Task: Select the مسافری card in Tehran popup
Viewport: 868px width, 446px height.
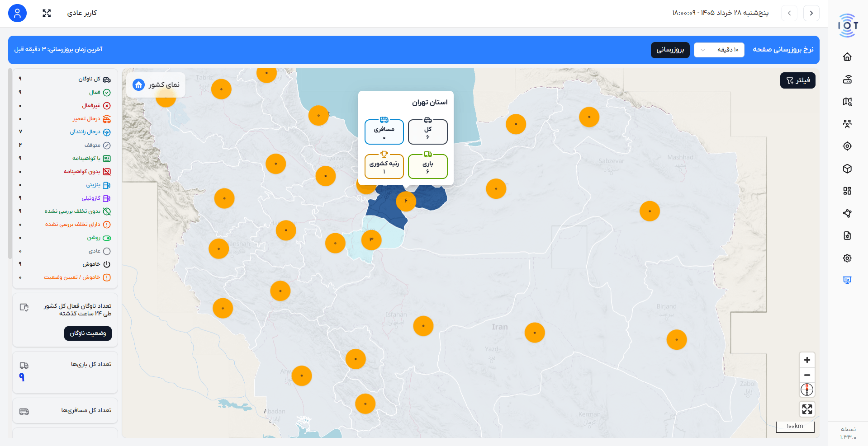Action: coord(384,131)
